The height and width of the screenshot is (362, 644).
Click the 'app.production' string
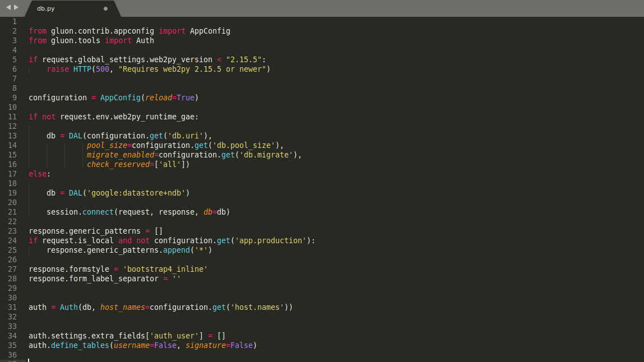point(271,240)
